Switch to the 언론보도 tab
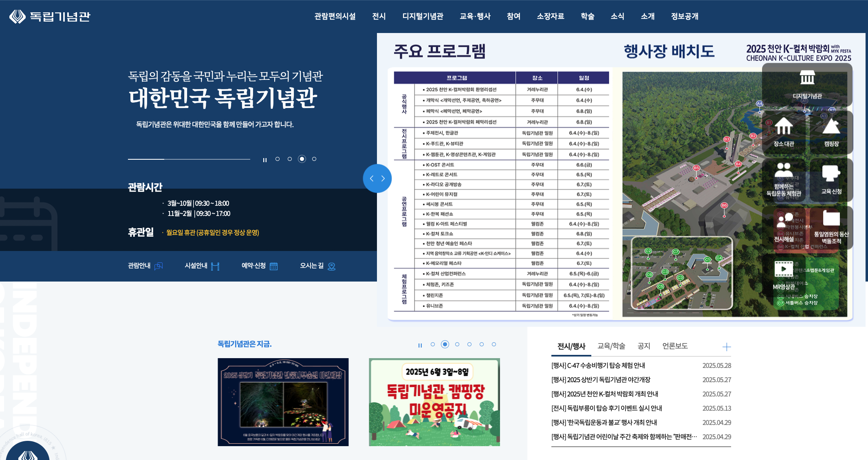This screenshot has height=460, width=868. click(675, 346)
